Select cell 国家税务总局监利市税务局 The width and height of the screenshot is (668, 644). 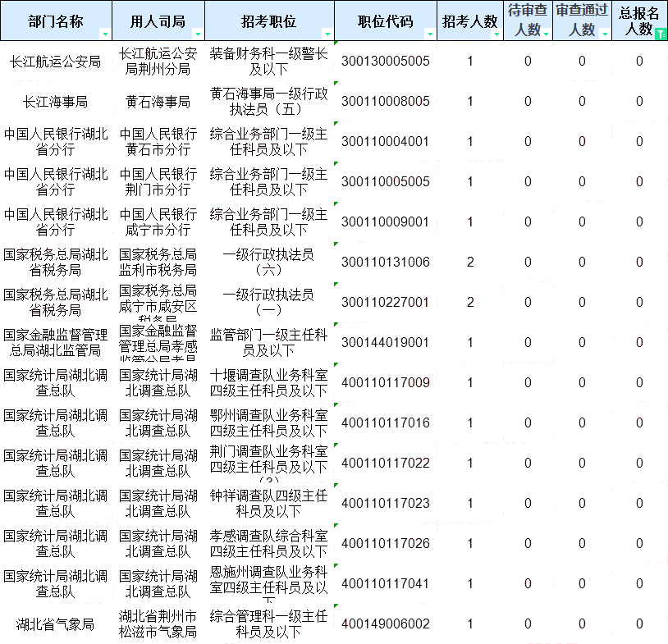pyautogui.click(x=158, y=262)
